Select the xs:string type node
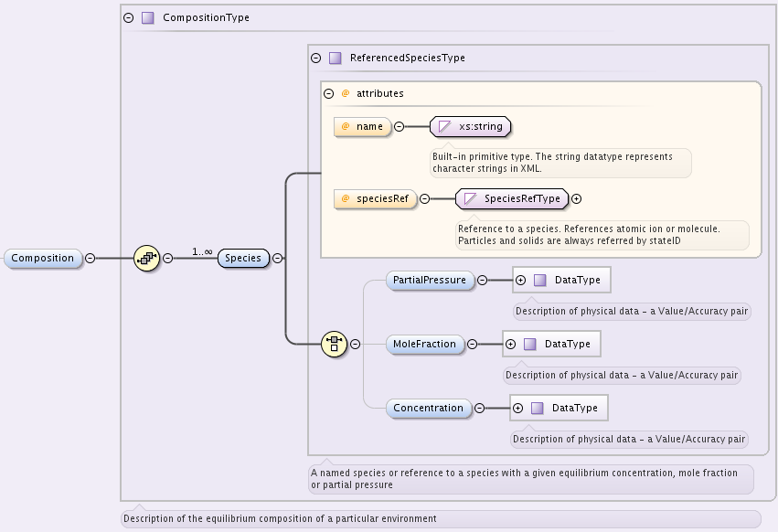 (471, 126)
